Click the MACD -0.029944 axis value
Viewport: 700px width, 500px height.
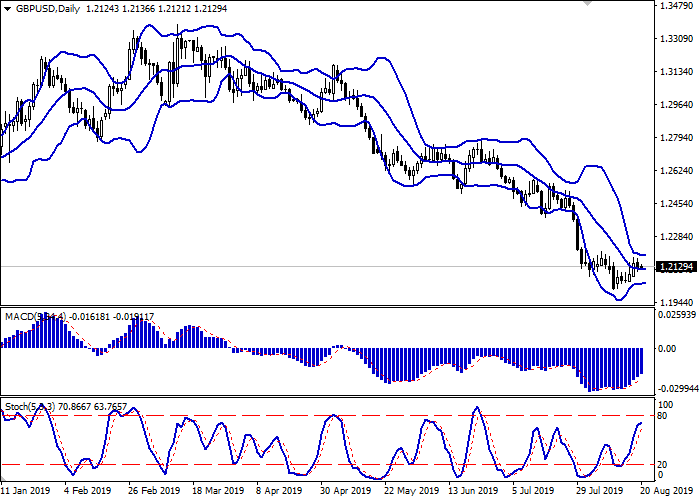pos(673,389)
